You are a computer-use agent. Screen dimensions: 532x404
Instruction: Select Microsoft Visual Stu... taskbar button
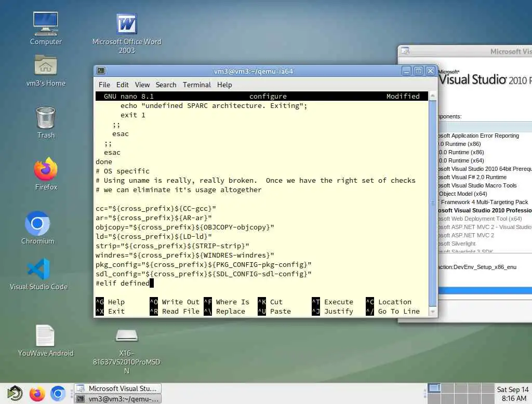118,388
